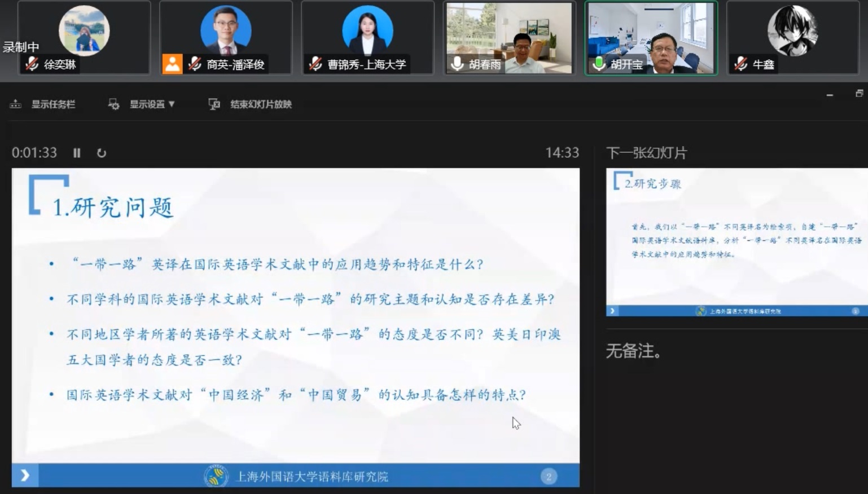Click 胡开宝's green active microphone icon

coord(599,64)
